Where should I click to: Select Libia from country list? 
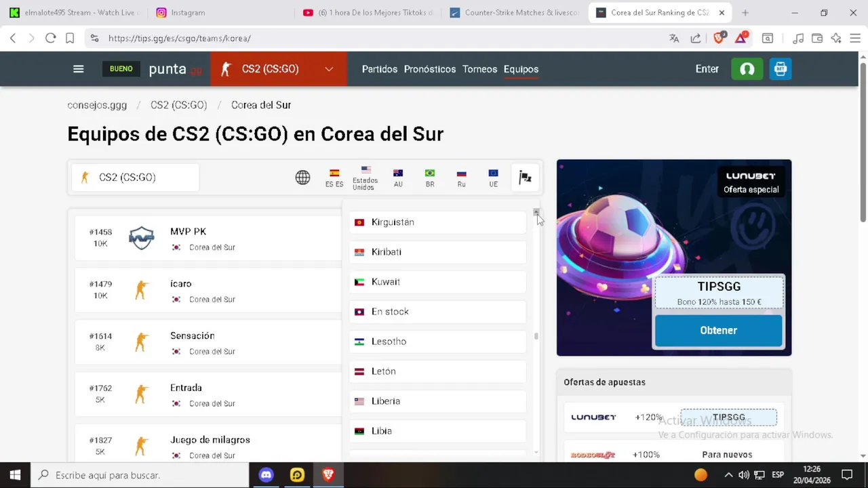437,431
